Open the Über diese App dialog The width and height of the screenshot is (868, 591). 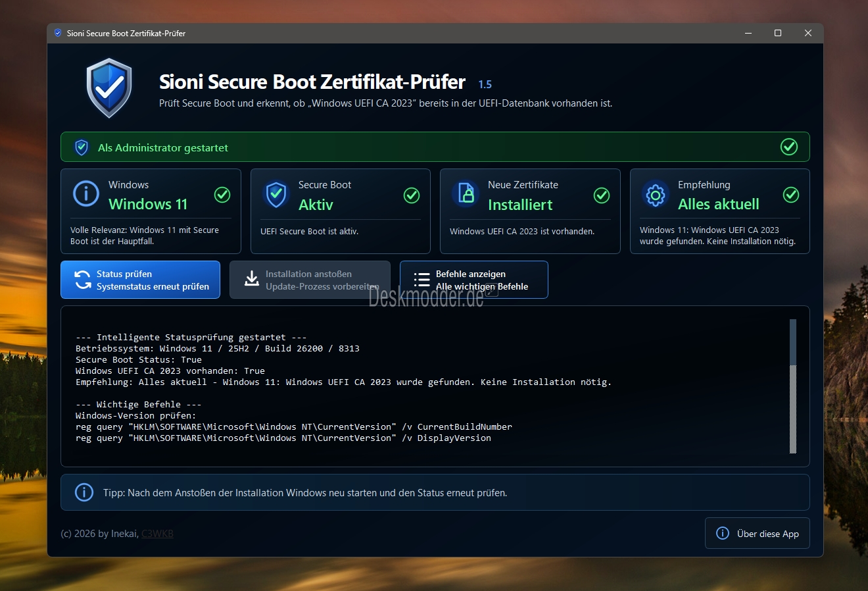point(757,533)
